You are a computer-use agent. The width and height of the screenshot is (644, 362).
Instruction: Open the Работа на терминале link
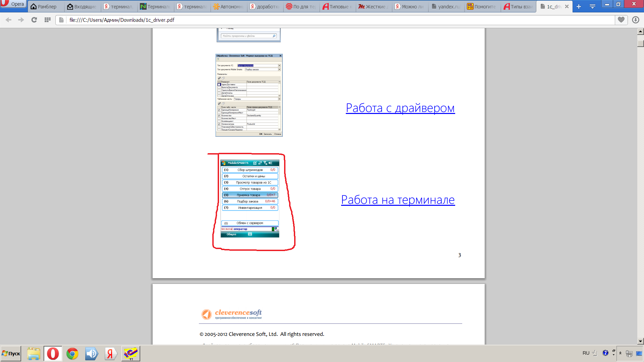click(x=398, y=200)
